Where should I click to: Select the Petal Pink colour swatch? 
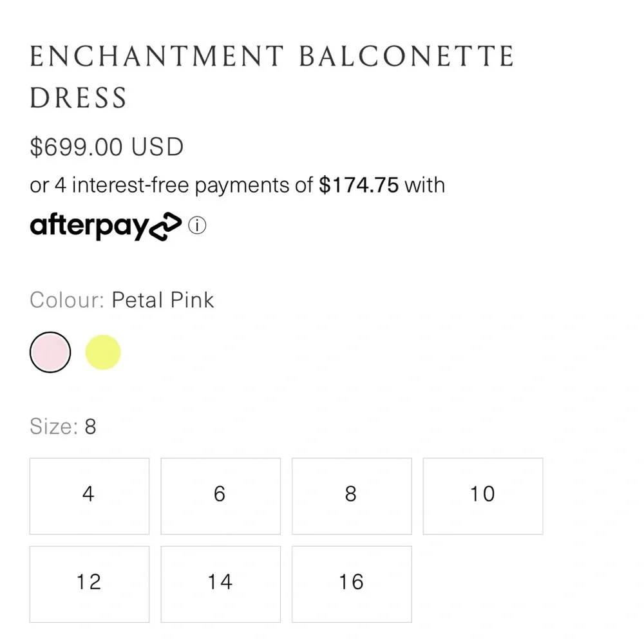point(50,352)
